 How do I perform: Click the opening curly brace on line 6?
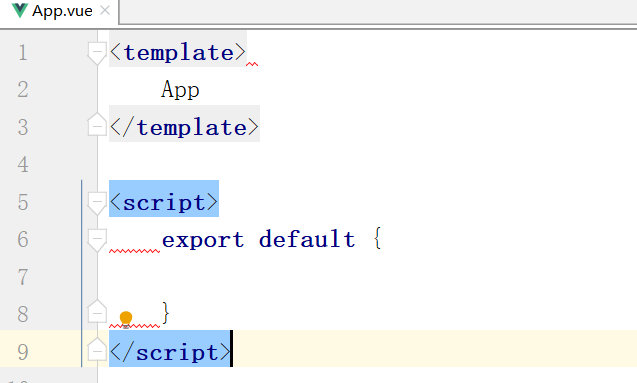pyautogui.click(x=377, y=238)
